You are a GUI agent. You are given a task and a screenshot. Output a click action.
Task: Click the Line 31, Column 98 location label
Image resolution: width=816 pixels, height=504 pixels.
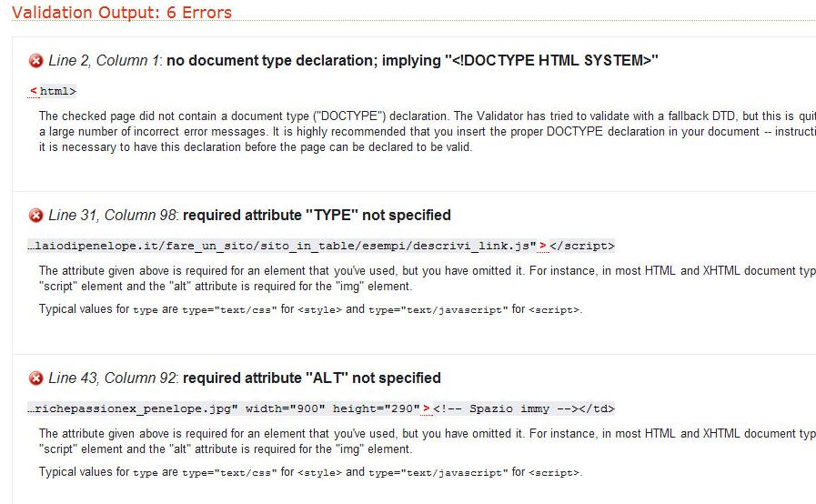tap(113, 215)
